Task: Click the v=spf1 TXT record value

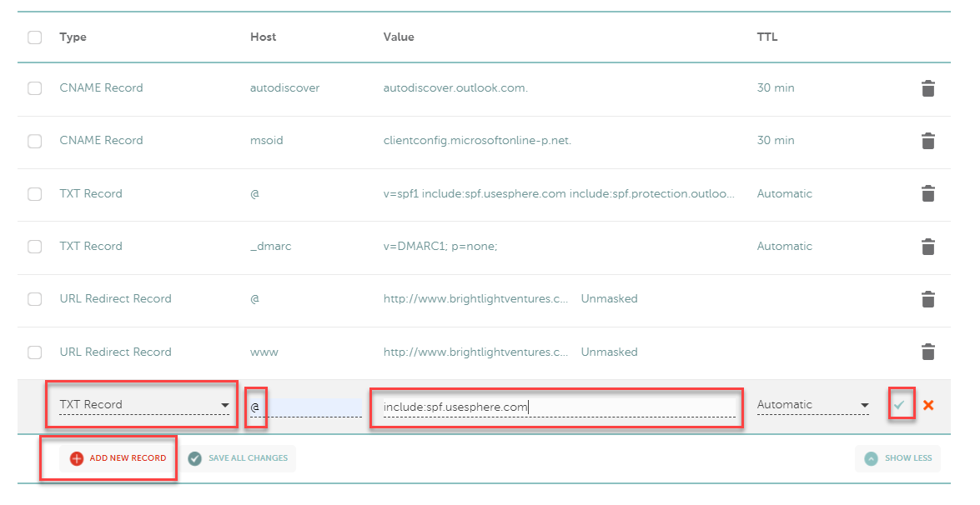Action: (x=559, y=193)
